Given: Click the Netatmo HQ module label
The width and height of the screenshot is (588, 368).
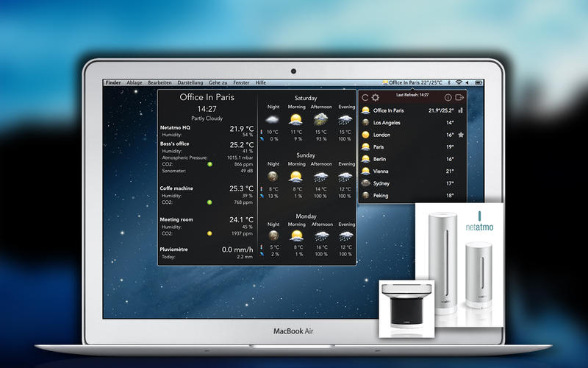Looking at the screenshot, I should 175,127.
